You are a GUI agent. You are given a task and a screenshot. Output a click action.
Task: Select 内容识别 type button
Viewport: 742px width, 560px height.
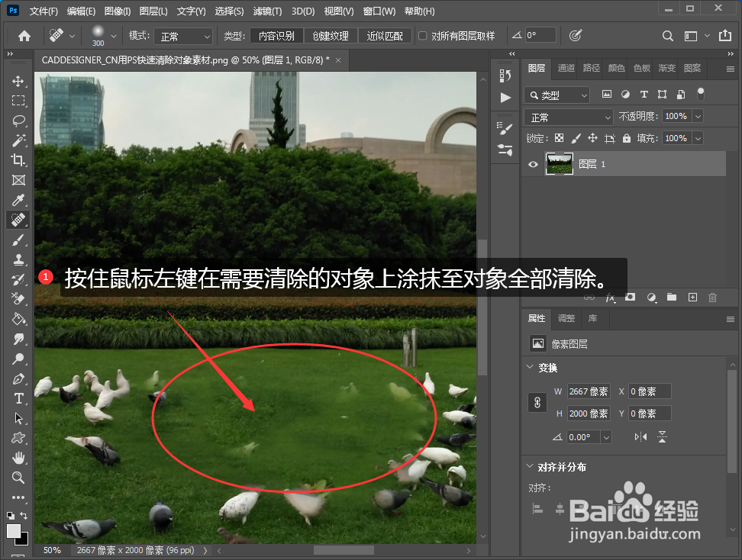coord(277,36)
